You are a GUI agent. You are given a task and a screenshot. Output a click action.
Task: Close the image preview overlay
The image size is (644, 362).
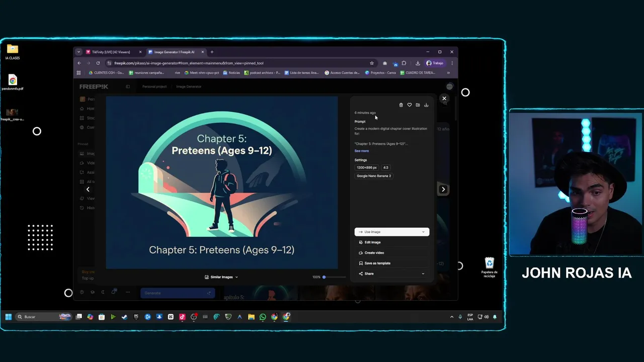(444, 99)
